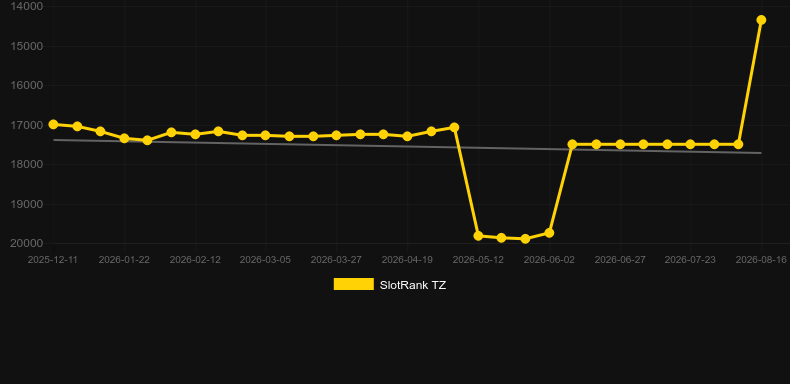Click the 2026-07-23 date axis label
Image resolution: width=790 pixels, height=384 pixels.
tap(690, 260)
